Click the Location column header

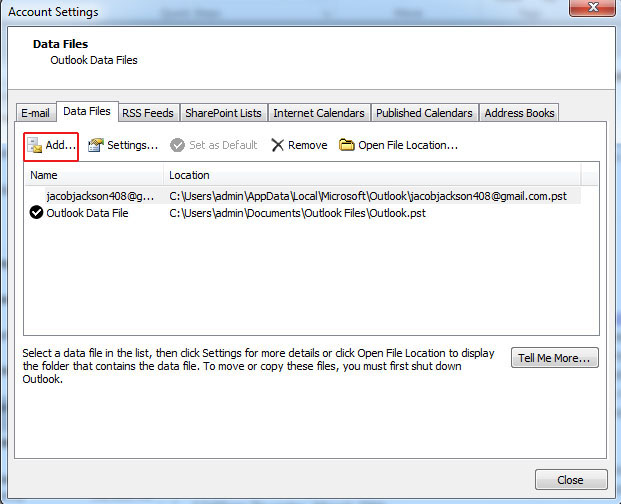coord(372,175)
